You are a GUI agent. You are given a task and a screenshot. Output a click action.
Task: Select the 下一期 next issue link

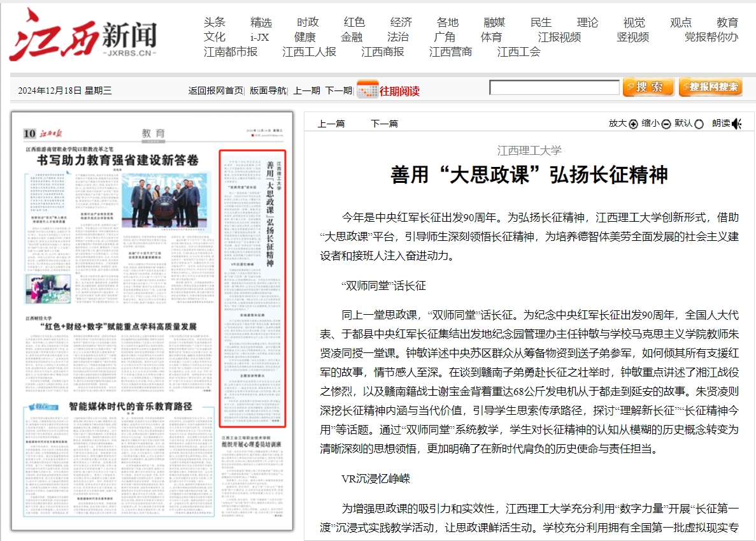tap(338, 90)
